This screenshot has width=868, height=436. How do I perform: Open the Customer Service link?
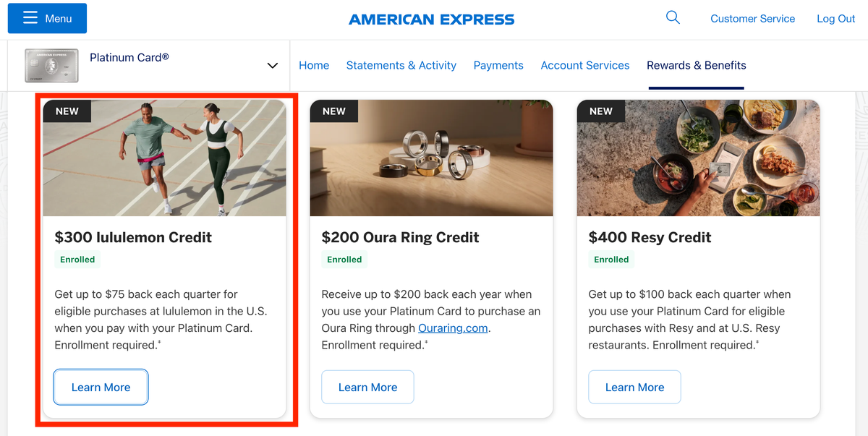752,19
